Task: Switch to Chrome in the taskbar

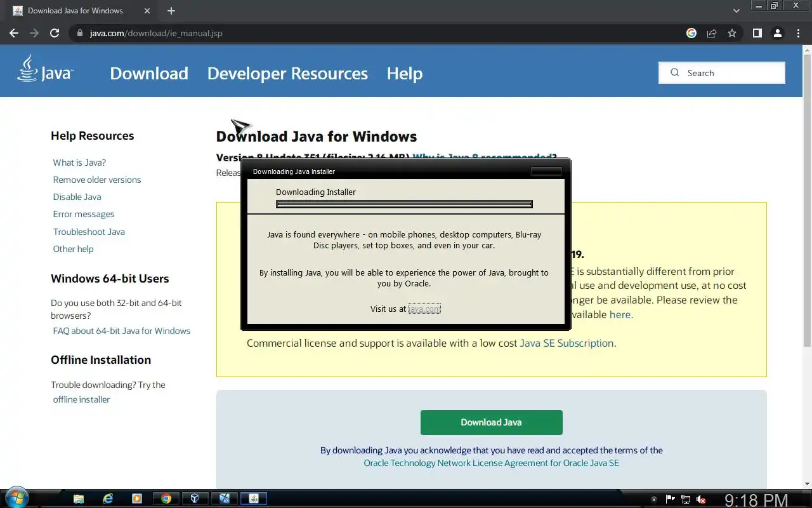Action: [x=166, y=498]
